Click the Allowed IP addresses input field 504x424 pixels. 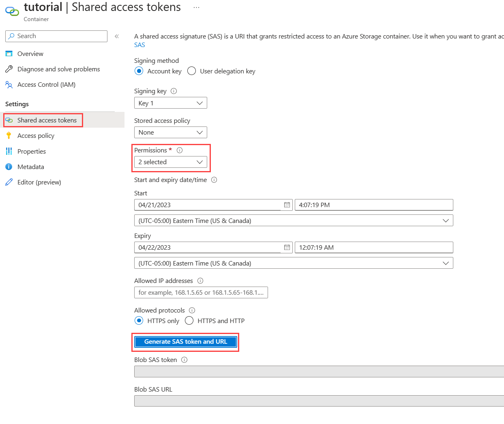(201, 292)
